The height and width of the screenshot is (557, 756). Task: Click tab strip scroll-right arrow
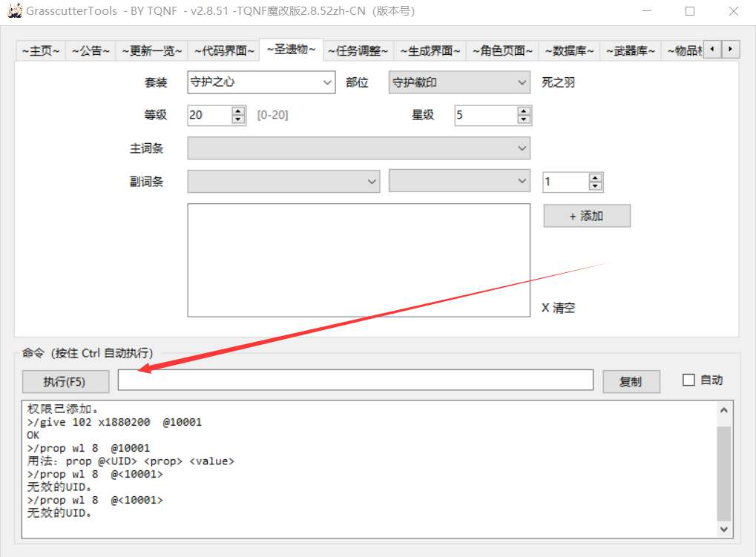731,49
